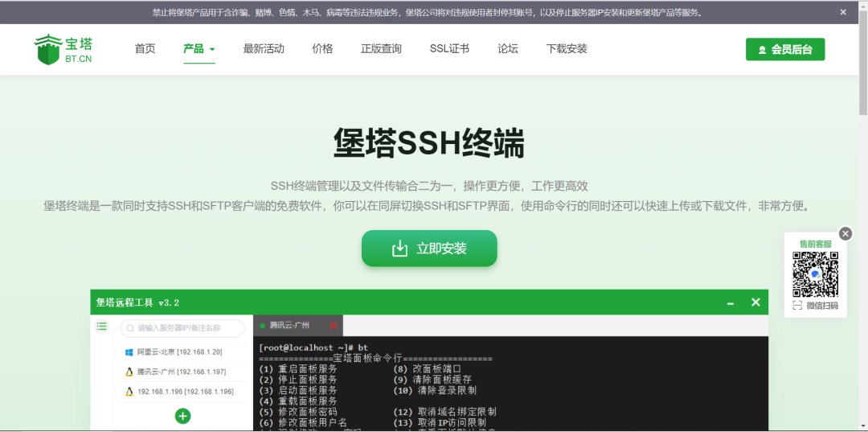This screenshot has height=432, width=868.
Task: Click the Linux penguin icon beside 192.168.1.196
Action: pyautogui.click(x=129, y=392)
